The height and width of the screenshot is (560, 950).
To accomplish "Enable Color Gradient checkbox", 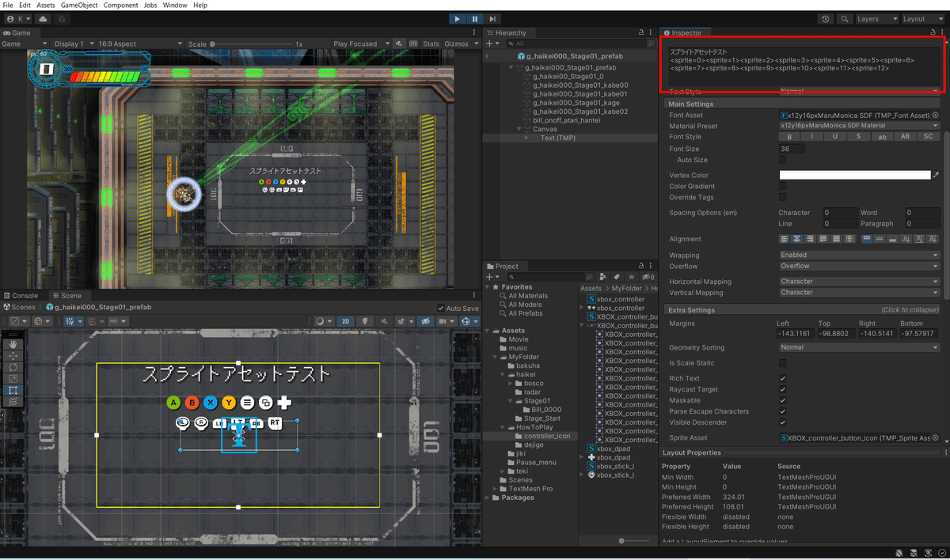I will pos(783,187).
